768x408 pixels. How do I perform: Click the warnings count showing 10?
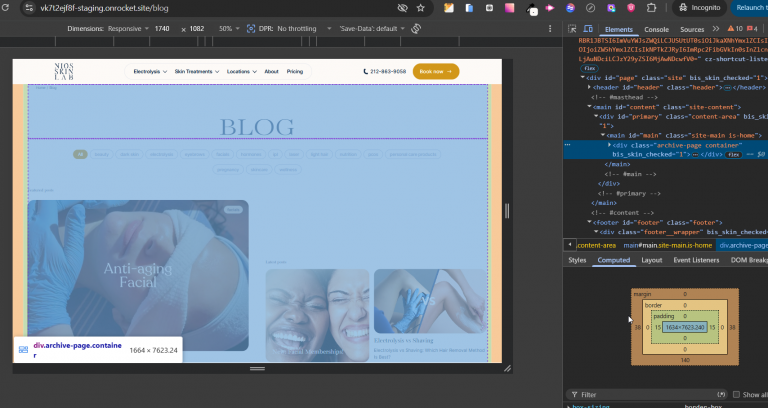[735, 29]
